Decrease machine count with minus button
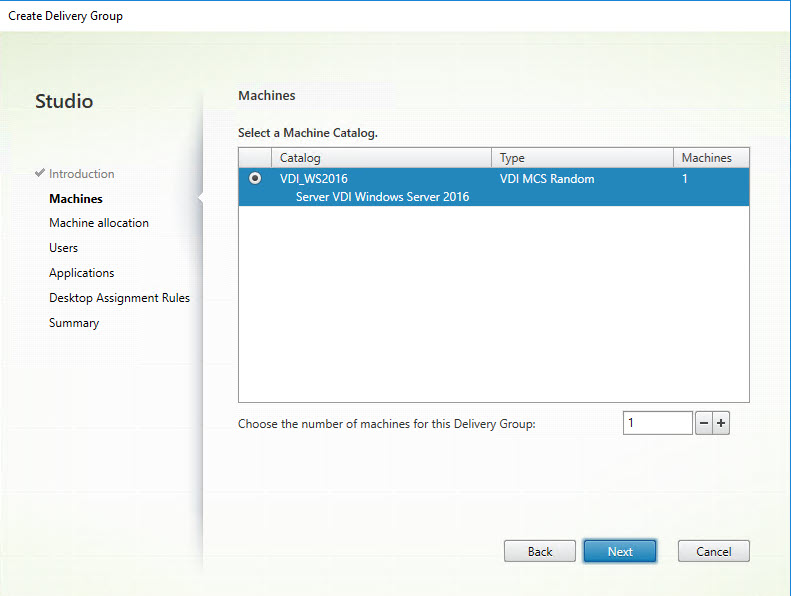This screenshot has width=791, height=596. [x=704, y=423]
